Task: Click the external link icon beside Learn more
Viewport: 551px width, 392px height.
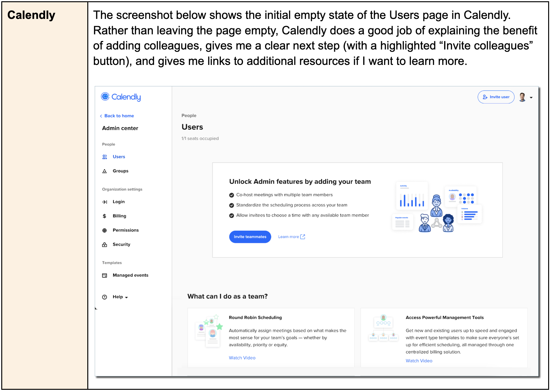Action: [x=303, y=237]
